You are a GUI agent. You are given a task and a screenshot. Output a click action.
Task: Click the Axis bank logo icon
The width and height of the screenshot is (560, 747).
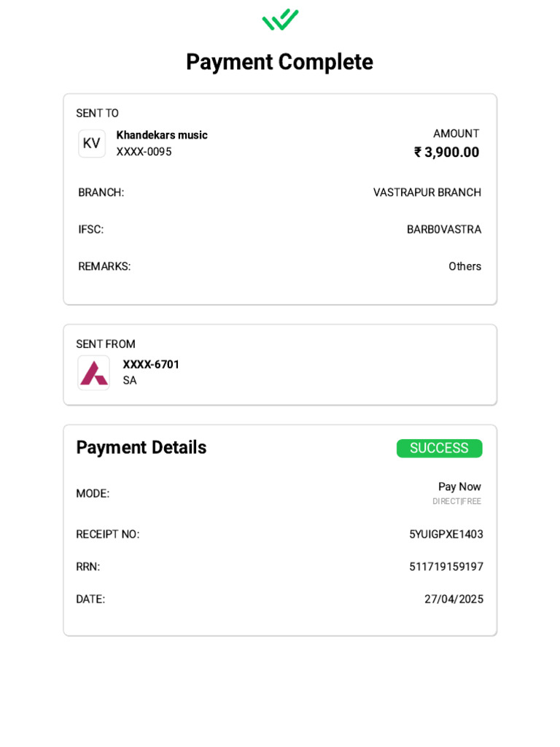pos(94,373)
